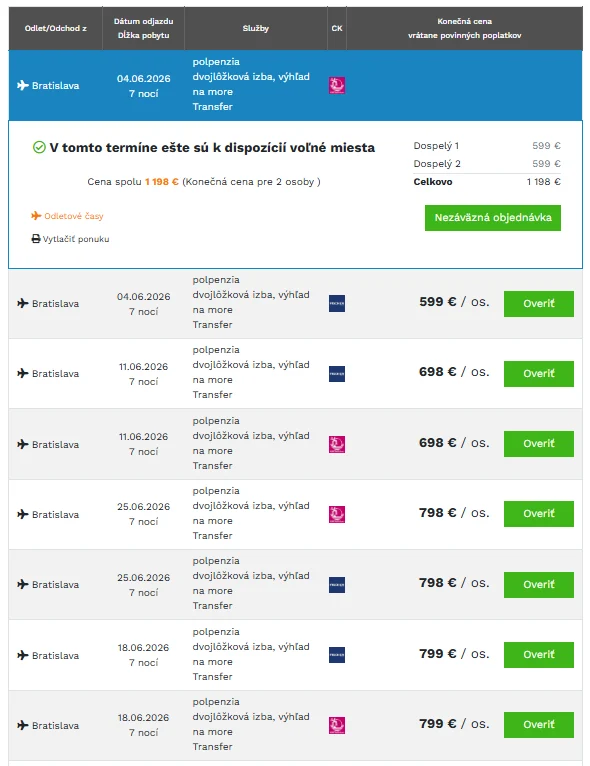Click Overiť for the last 799 € offer
The width and height of the screenshot is (590, 766).
point(539,725)
